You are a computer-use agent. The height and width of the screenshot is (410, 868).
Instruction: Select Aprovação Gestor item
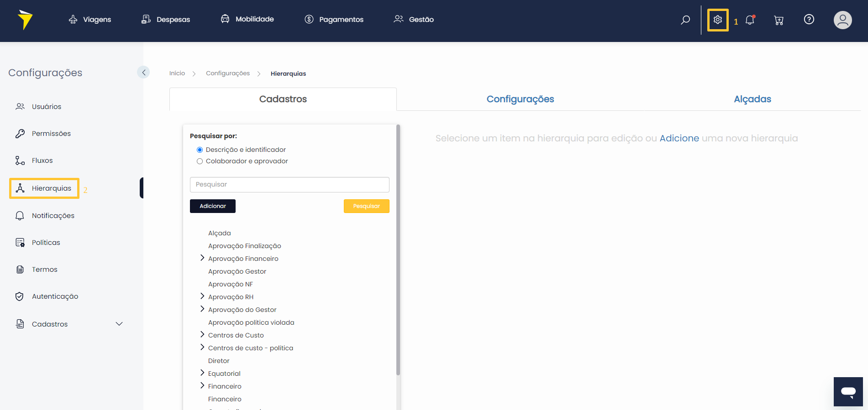pyautogui.click(x=237, y=271)
